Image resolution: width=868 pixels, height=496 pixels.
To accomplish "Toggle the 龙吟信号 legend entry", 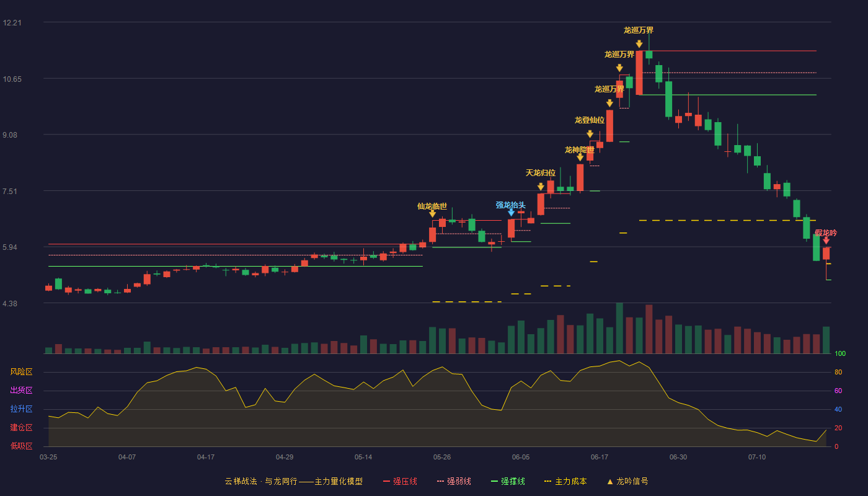I will pos(627,481).
